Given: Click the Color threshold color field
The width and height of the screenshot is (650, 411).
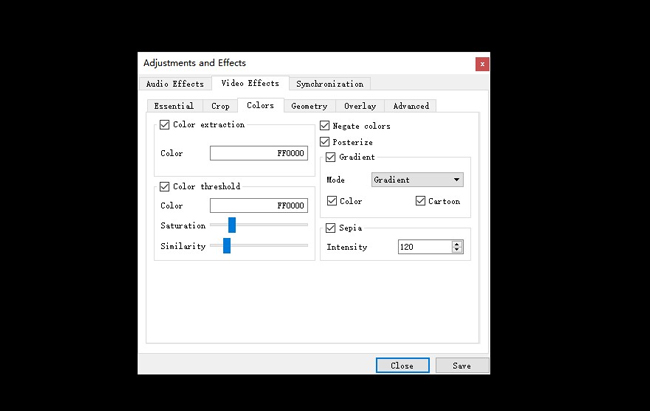Looking at the screenshot, I should coord(259,205).
